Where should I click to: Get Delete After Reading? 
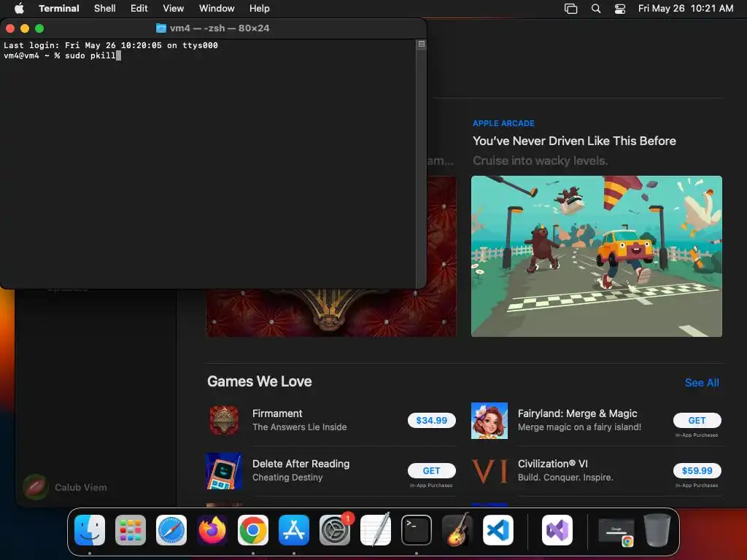click(x=432, y=471)
